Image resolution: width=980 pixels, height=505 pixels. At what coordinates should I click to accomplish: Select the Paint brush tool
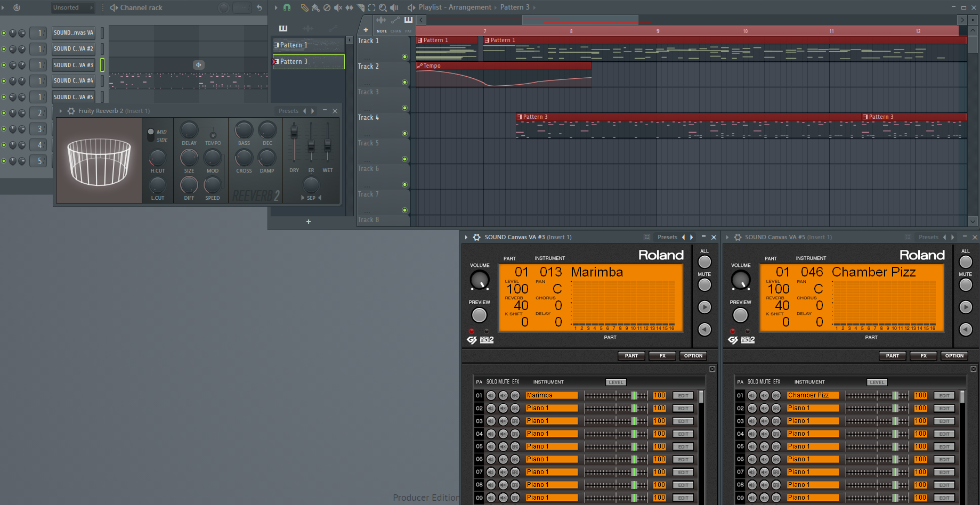tap(315, 7)
